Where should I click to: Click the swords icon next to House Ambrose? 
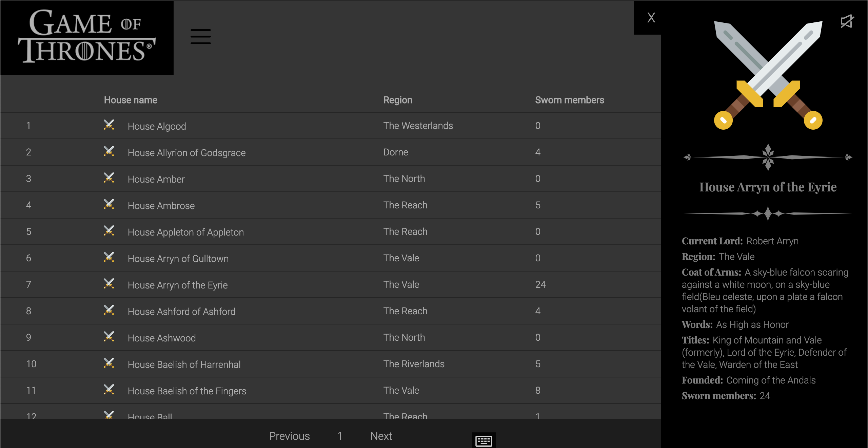[109, 204]
